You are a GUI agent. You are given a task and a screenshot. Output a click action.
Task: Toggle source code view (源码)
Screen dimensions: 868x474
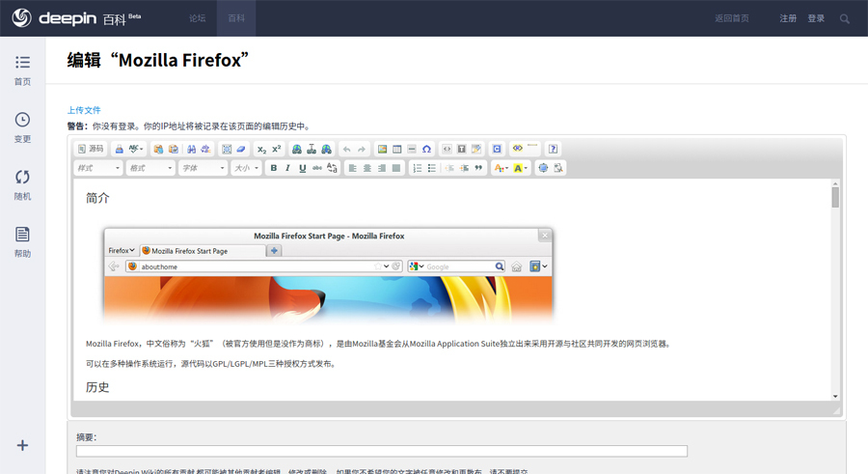click(x=91, y=149)
